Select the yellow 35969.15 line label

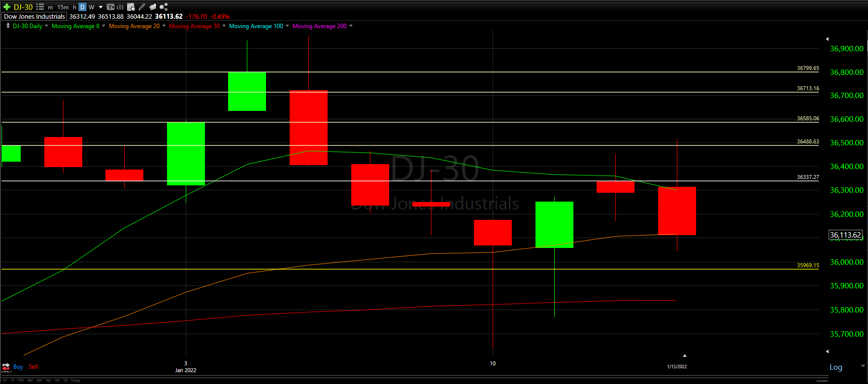coord(808,265)
